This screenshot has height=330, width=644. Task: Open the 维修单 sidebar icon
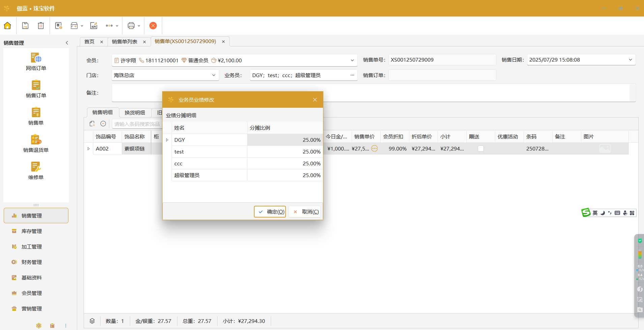click(x=36, y=171)
